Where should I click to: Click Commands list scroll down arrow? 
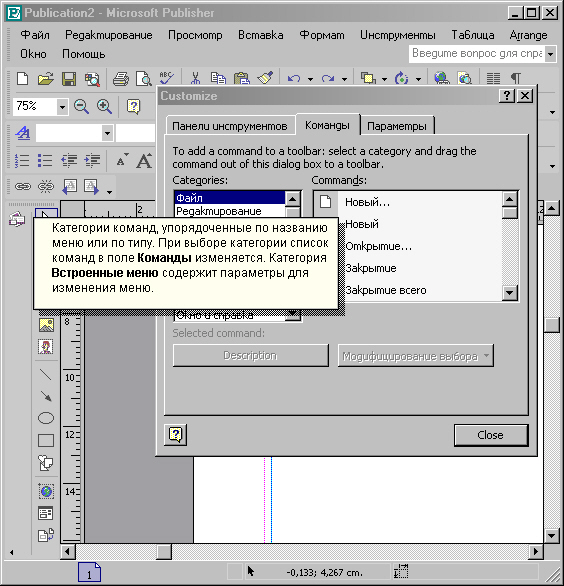click(x=510, y=293)
